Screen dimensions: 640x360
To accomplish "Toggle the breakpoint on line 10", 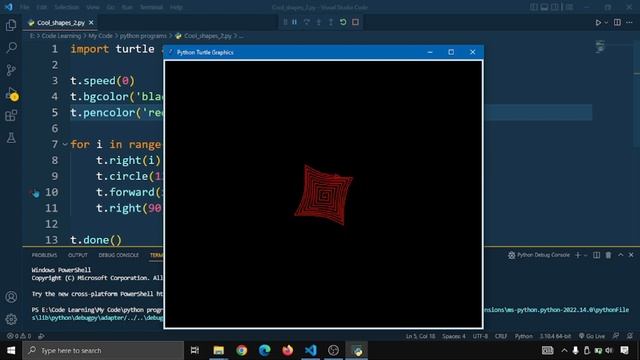I will click(x=36, y=193).
